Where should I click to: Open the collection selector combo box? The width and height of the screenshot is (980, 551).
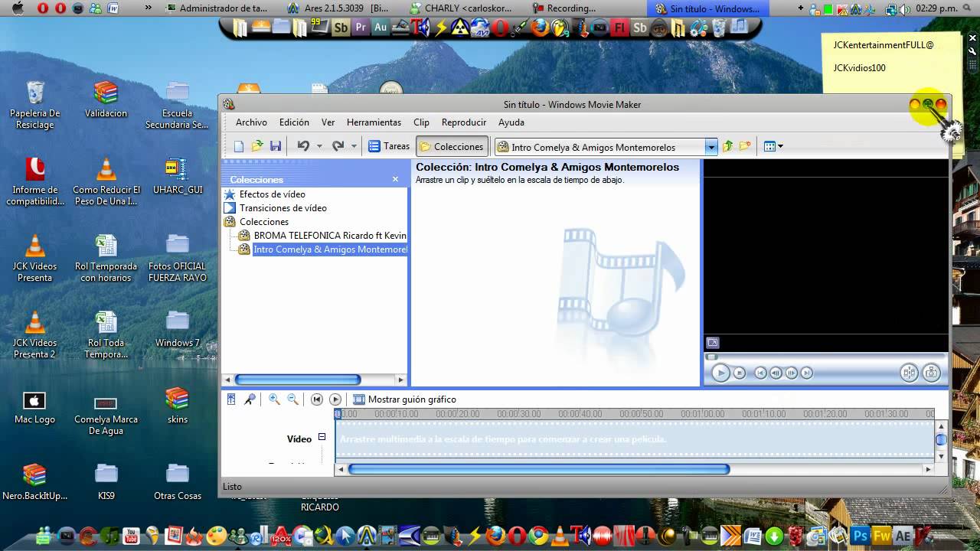click(606, 147)
